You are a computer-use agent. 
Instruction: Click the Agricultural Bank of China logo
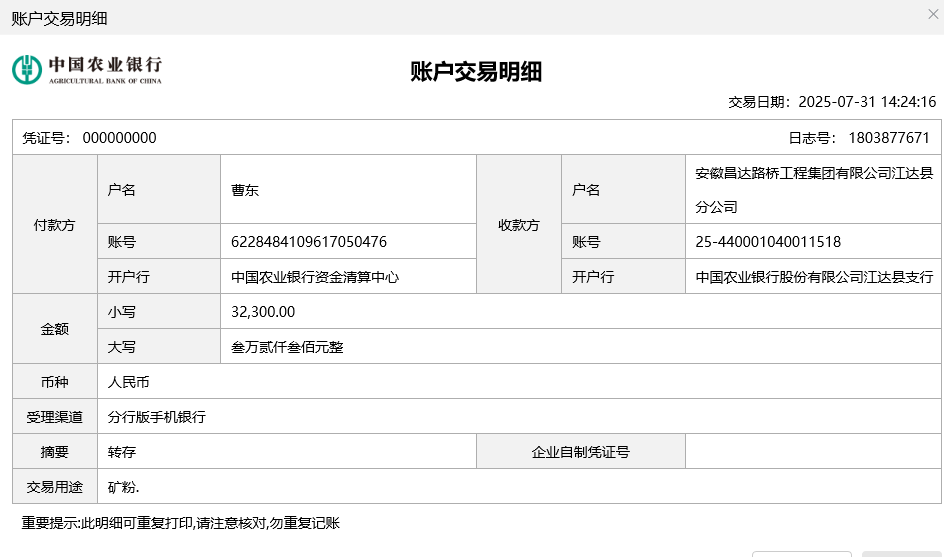point(87,69)
